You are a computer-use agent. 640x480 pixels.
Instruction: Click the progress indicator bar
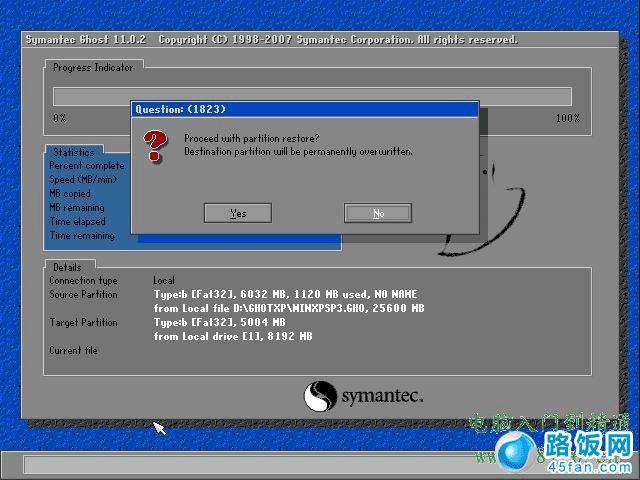[312, 96]
